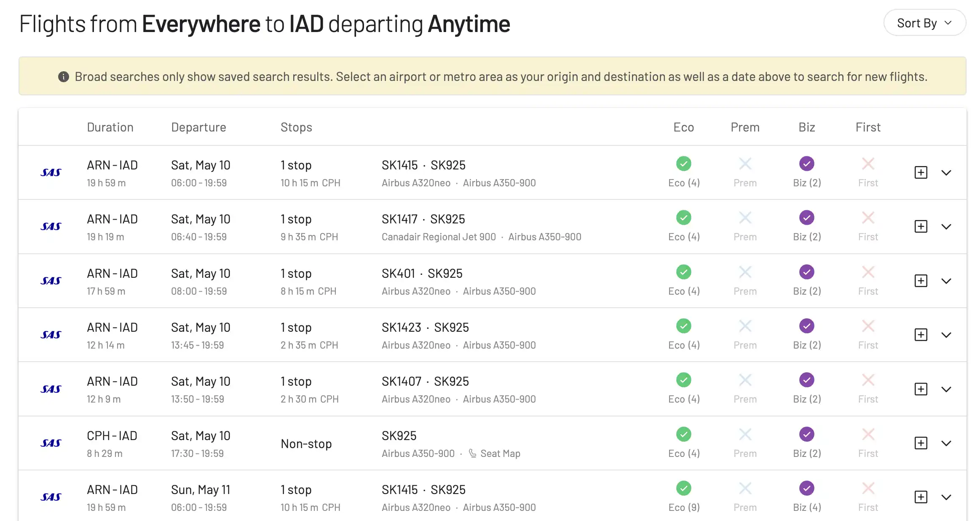Click departure time 13:50 - 19:59
Viewport: 980px width, 521px height.
pos(197,399)
